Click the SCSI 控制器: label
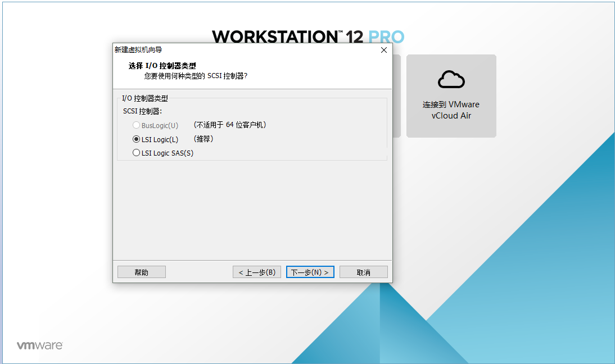Screen dimensions: 615x364 (x=142, y=111)
